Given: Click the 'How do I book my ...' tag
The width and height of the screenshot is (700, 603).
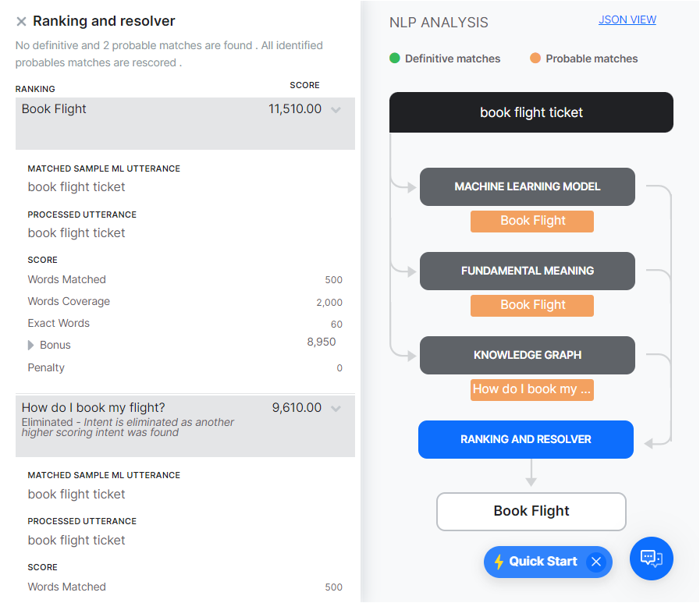Looking at the screenshot, I should (x=532, y=389).
